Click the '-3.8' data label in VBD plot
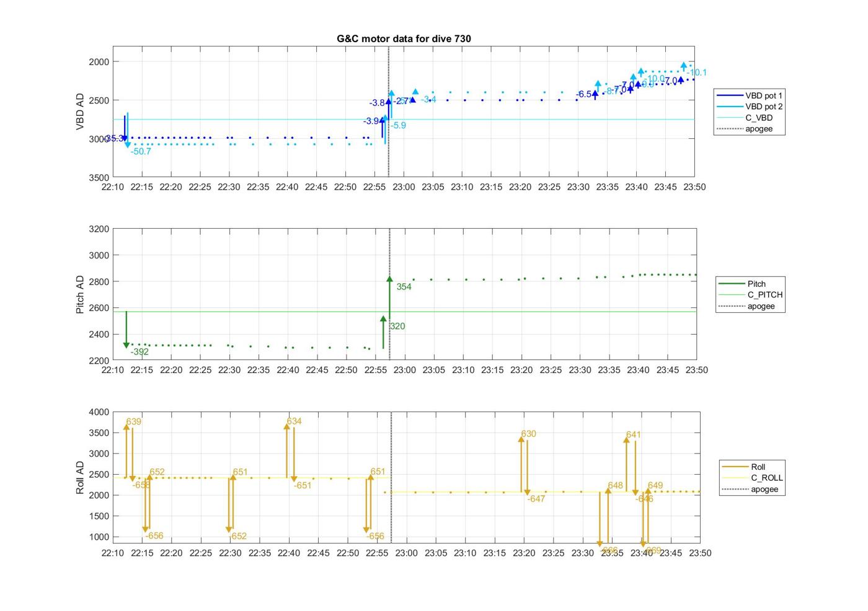 click(377, 103)
